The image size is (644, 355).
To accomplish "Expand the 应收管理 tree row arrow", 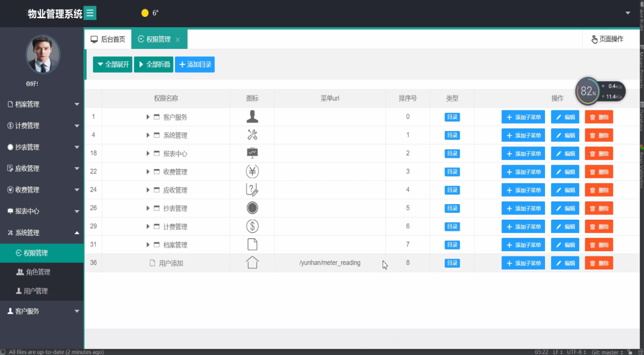I will (148, 190).
